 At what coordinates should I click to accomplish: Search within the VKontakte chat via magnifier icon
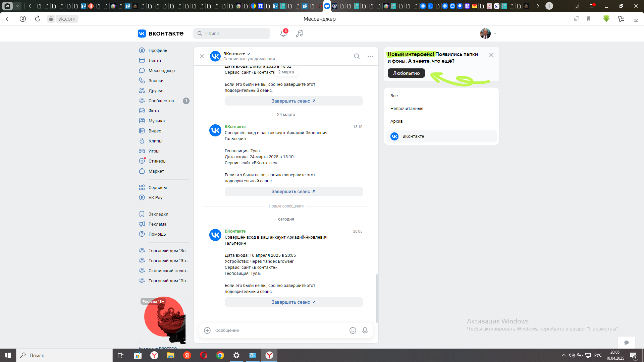[x=357, y=56]
